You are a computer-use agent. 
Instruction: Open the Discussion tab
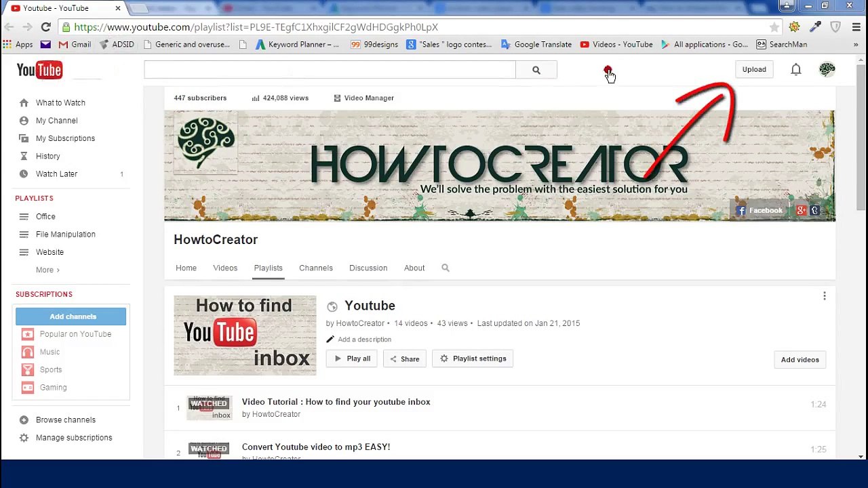tap(368, 268)
